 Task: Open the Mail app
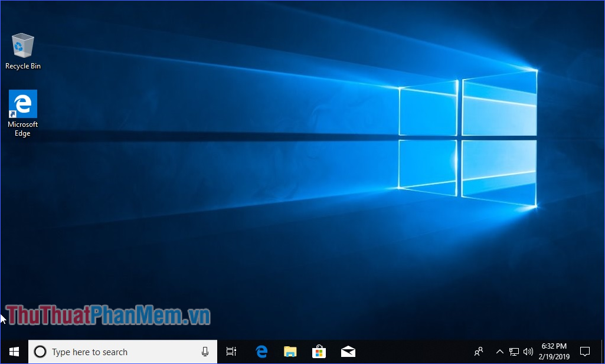348,351
